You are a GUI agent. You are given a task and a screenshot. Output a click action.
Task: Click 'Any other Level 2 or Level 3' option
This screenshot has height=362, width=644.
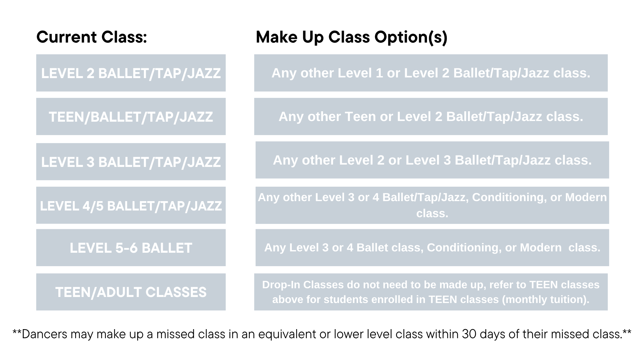pyautogui.click(x=432, y=160)
